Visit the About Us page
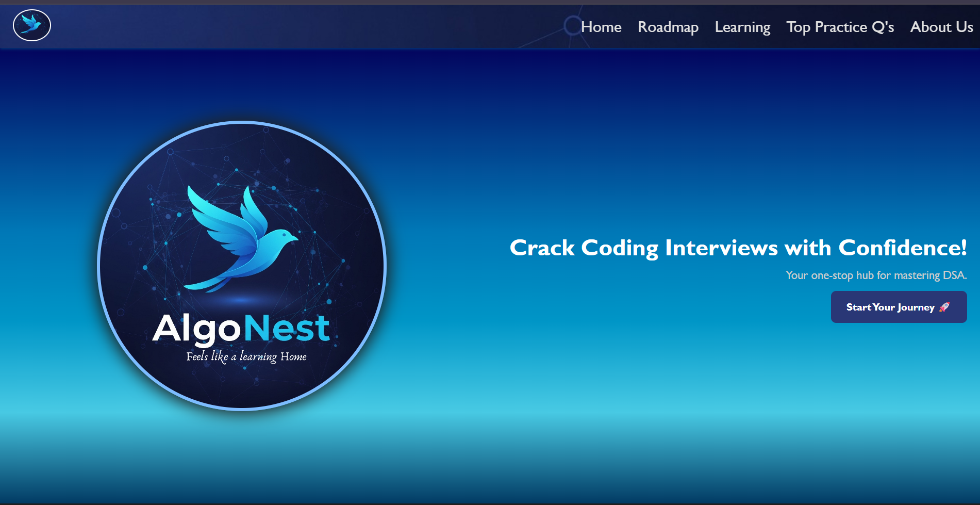The image size is (980, 505). click(941, 27)
